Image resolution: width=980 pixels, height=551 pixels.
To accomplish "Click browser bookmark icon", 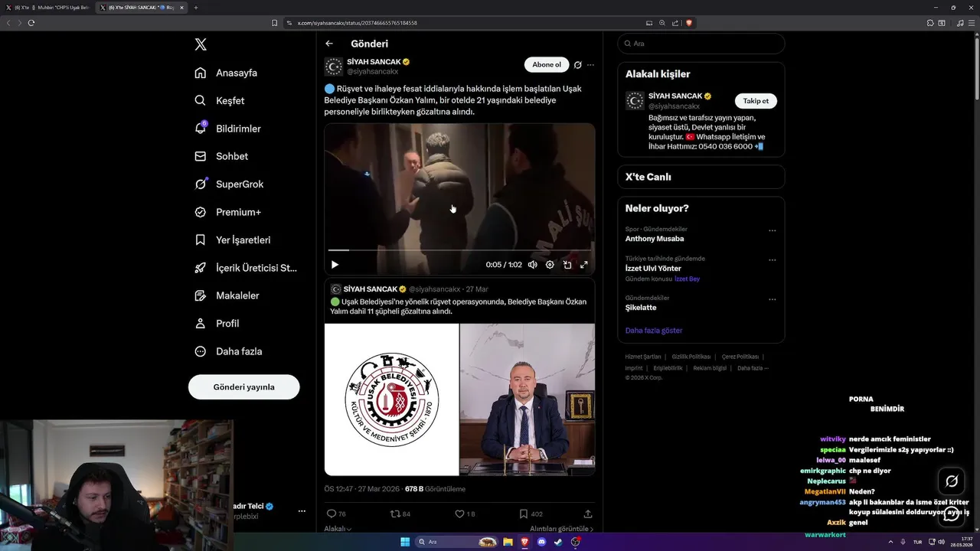I will click(x=275, y=23).
